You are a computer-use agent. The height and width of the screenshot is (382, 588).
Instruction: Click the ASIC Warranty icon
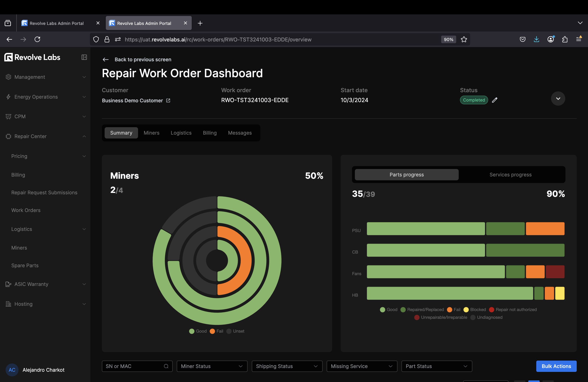tap(8, 284)
